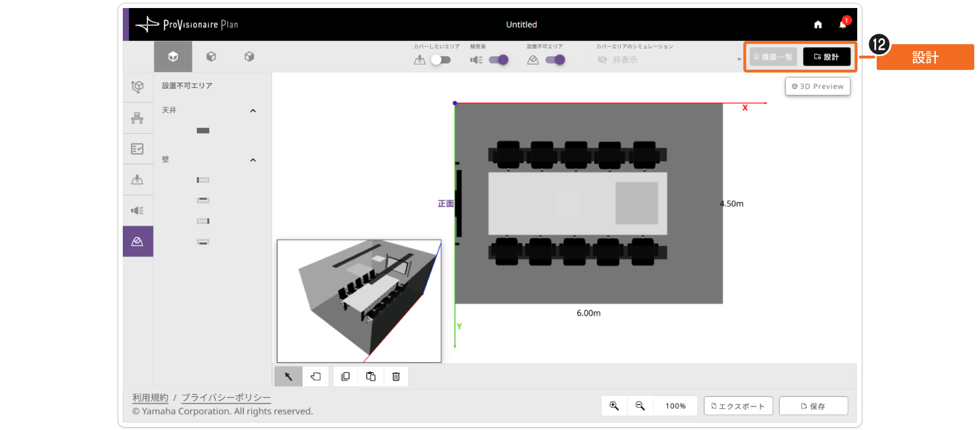980x430 pixels.
Task: Open the 3D Preview button
Action: tap(818, 87)
